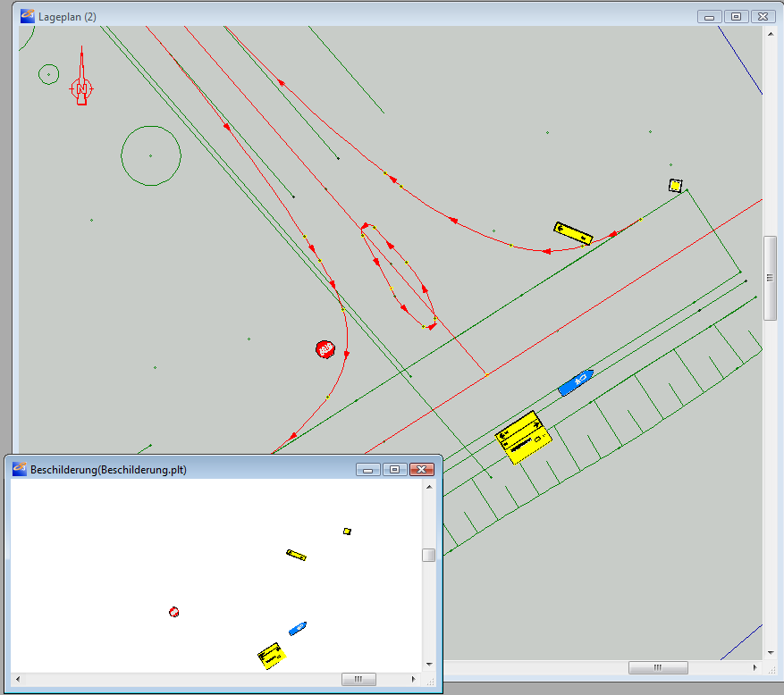Select the large yellow direction board in Lageplan
This screenshot has width=784, height=695.
[x=523, y=437]
